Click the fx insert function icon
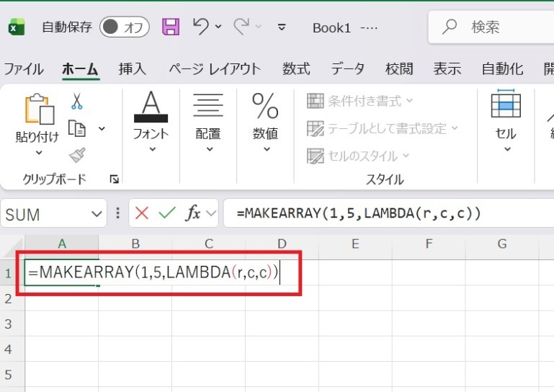Image resolution: width=554 pixels, height=392 pixels. (x=193, y=213)
